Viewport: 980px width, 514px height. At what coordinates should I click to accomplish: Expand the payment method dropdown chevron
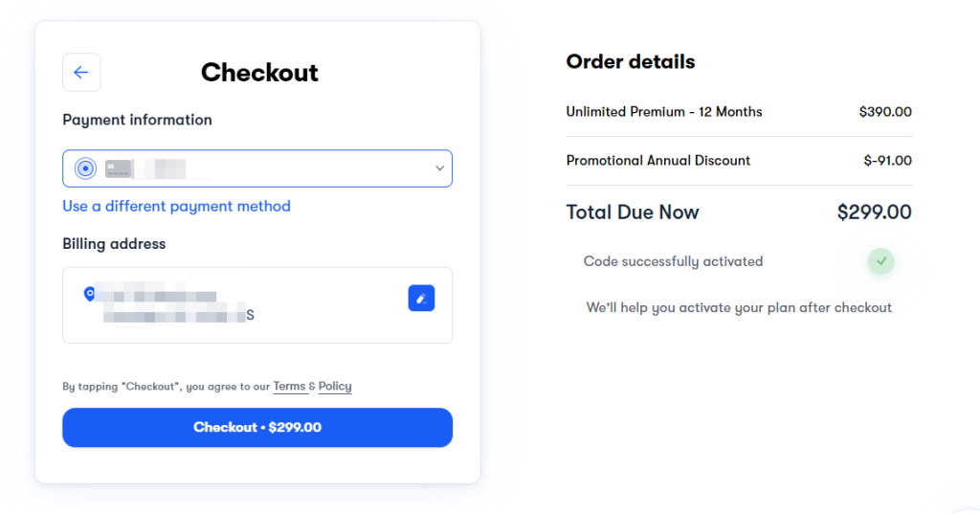[439, 168]
